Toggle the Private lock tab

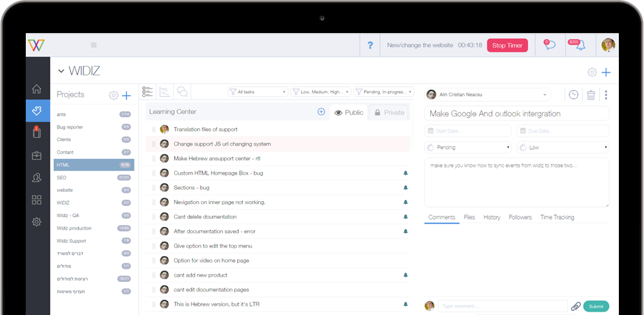click(389, 112)
